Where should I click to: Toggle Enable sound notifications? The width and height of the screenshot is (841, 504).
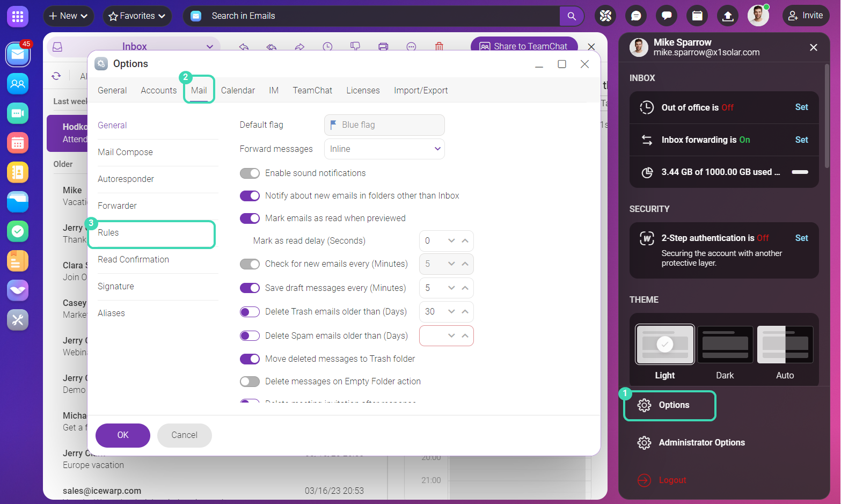[250, 173]
